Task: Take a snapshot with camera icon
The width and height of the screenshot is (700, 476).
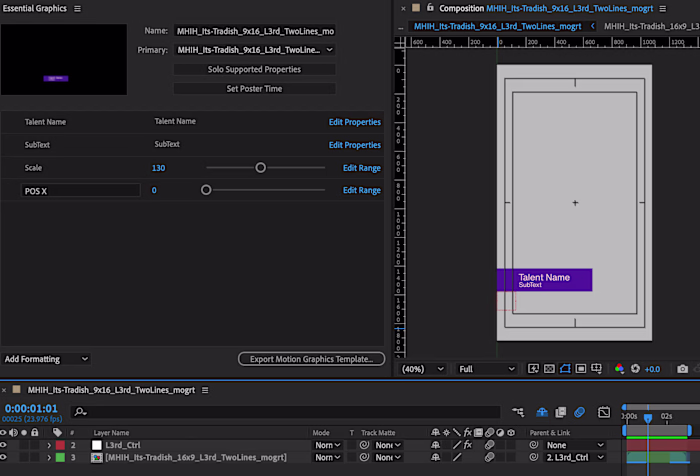Action: [x=682, y=368]
